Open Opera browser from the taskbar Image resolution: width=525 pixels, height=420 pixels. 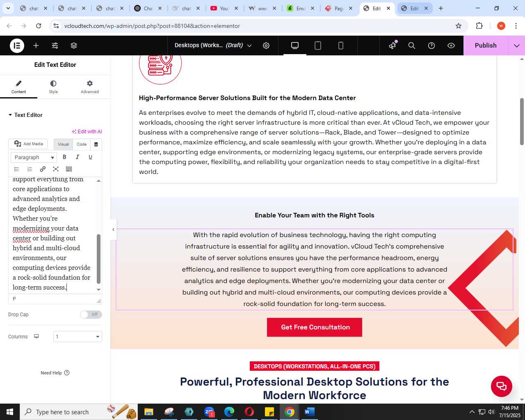(249, 412)
